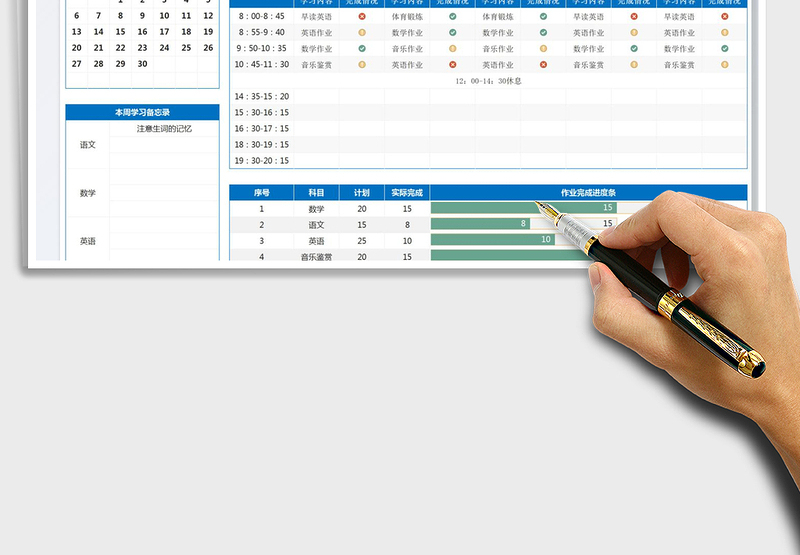The height and width of the screenshot is (555, 800).
Task: Click the 英语 progress bar showing 10
Action: tap(493, 240)
